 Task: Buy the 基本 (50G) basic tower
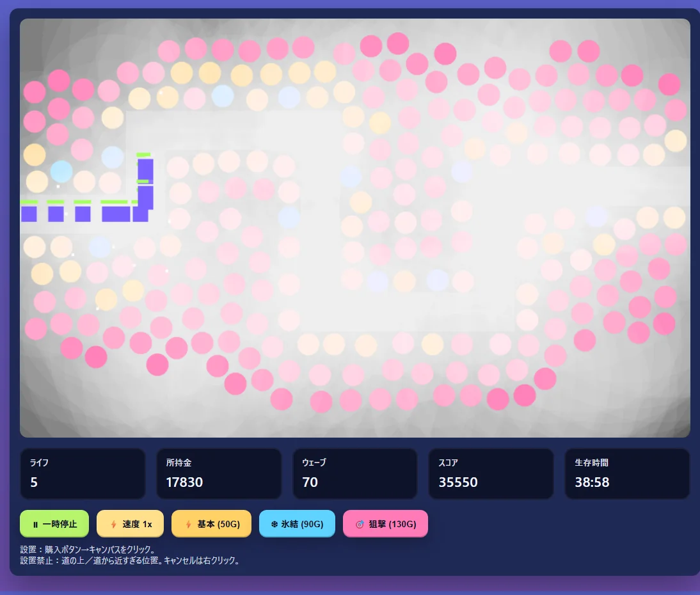(211, 524)
